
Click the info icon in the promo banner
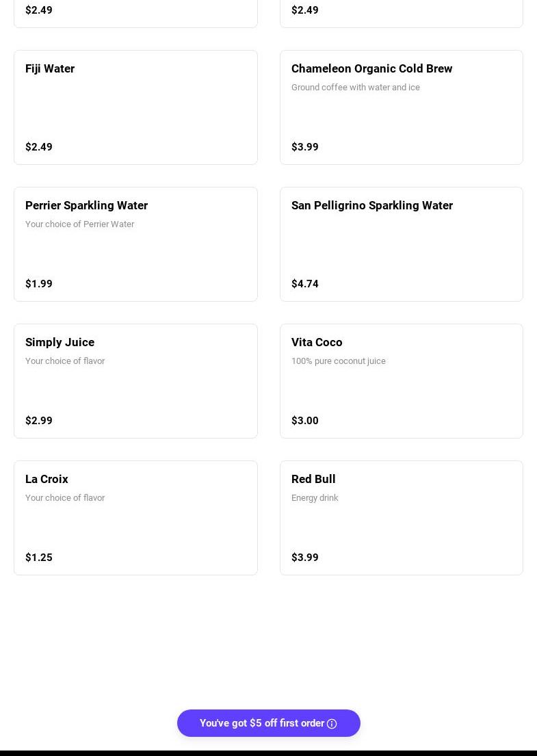(332, 724)
